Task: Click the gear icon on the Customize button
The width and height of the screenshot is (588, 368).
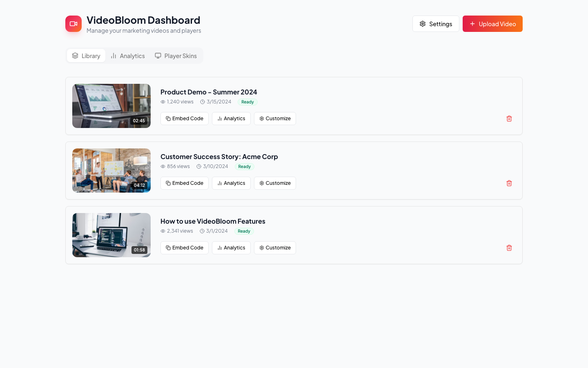Action: (x=262, y=119)
